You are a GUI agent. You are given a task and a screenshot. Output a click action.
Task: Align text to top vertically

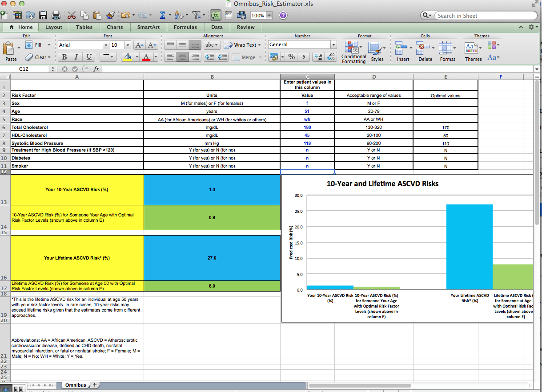pyautogui.click(x=170, y=45)
